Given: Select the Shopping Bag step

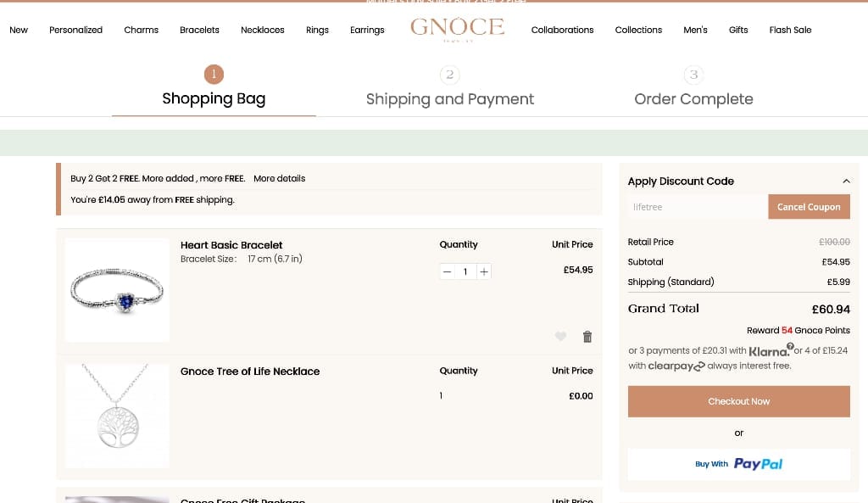Looking at the screenshot, I should tap(214, 98).
